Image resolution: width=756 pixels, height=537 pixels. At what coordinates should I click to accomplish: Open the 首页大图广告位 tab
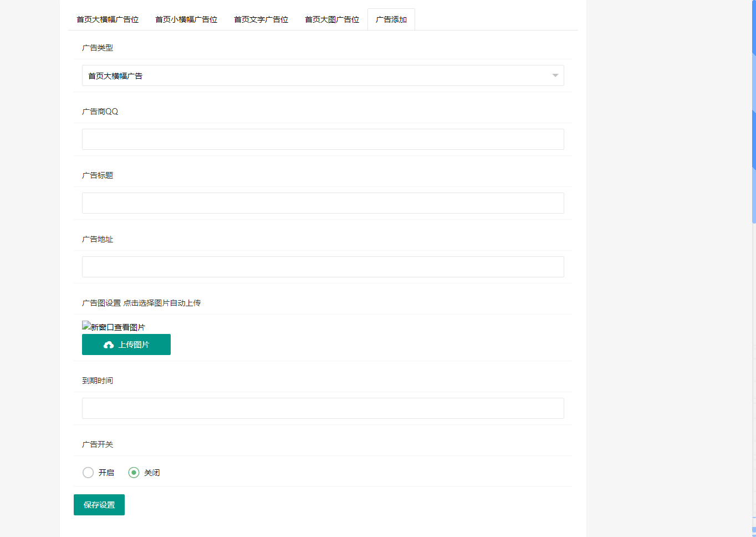331,19
